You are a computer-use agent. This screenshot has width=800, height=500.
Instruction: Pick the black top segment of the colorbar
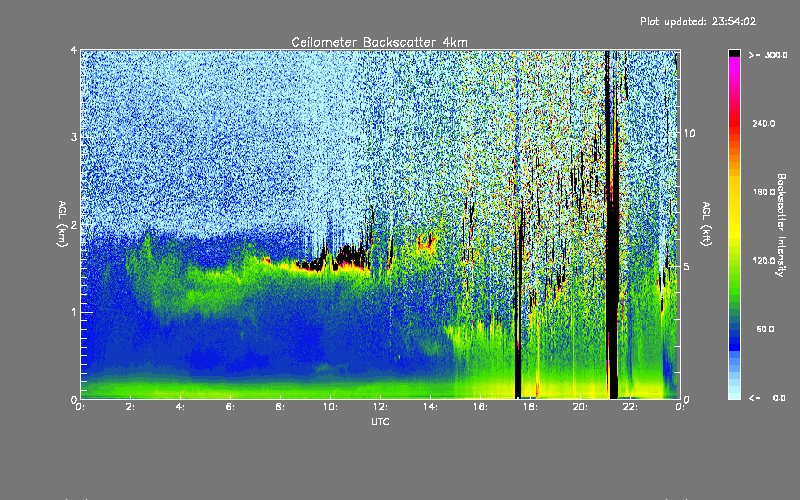click(x=734, y=53)
